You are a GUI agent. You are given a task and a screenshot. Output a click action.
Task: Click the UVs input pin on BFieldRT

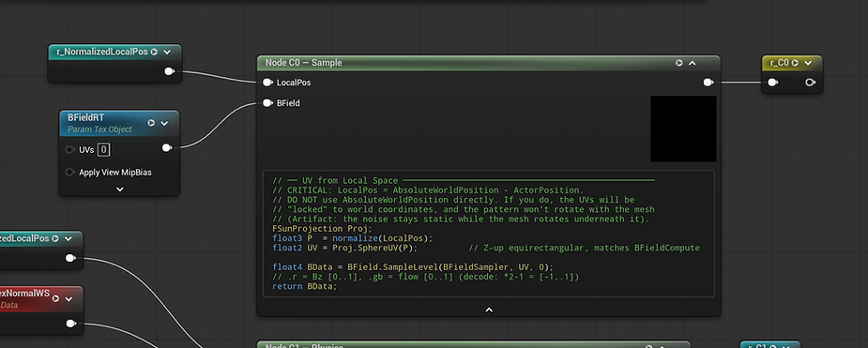pyautogui.click(x=69, y=149)
